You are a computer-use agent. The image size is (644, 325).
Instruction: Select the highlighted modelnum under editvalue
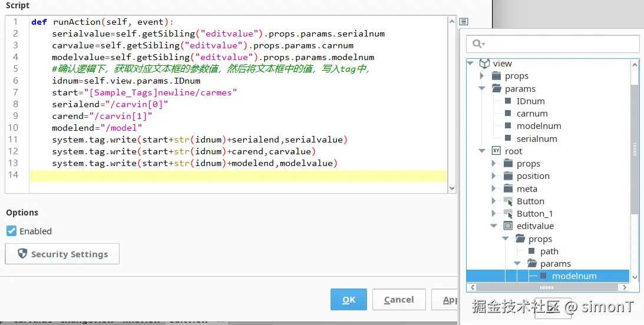click(x=549, y=276)
